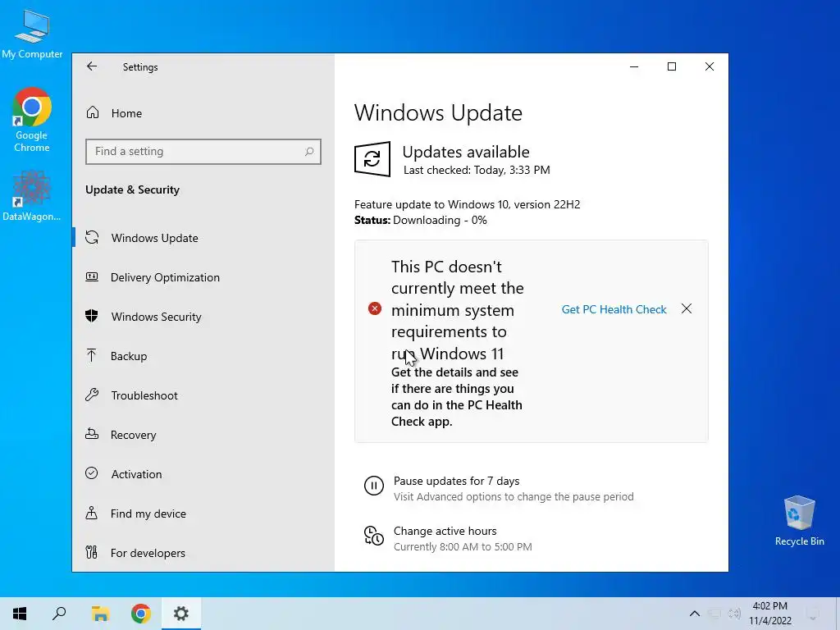Open the notification center icon
Viewport: 840px width, 630px height.
click(x=813, y=614)
